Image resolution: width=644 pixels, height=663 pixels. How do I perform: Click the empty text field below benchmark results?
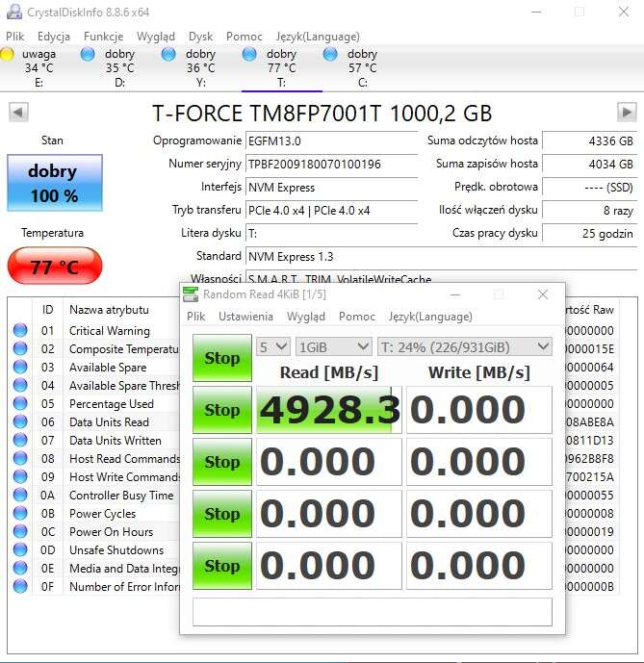coord(373,612)
